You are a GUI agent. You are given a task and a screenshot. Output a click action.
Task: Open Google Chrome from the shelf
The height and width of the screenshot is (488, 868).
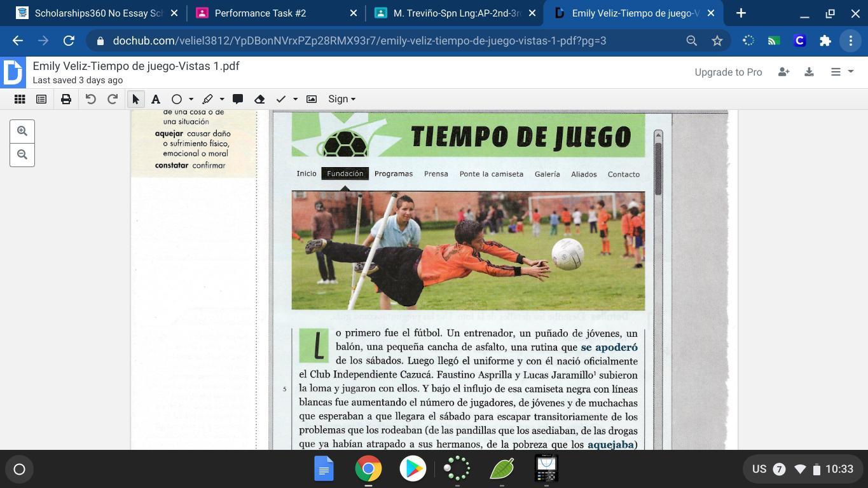pos(368,470)
